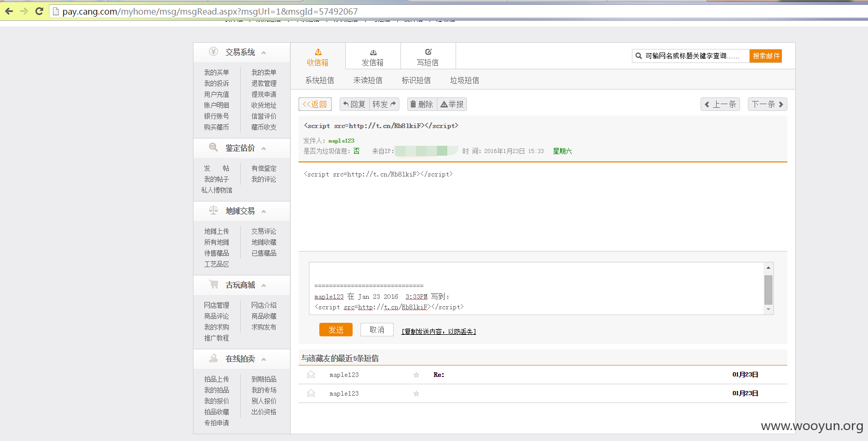Image resolution: width=868 pixels, height=441 pixels.
Task: Cancel the reply with 取消 button
Action: [377, 330]
